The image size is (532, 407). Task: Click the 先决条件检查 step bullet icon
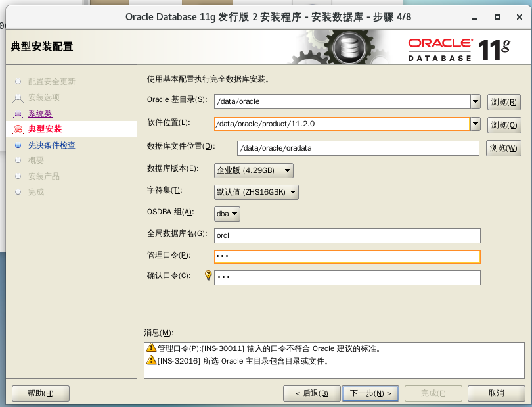(18, 145)
